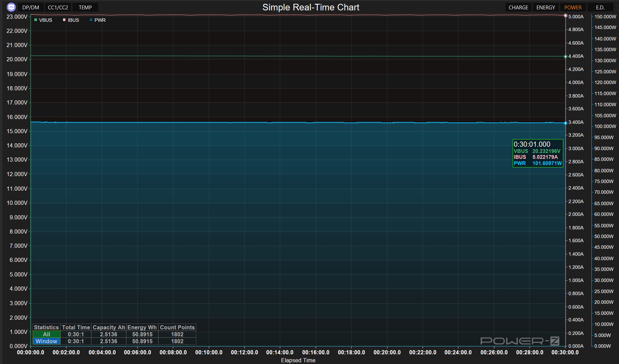Toggle the IBUS series visibility label

(x=73, y=20)
